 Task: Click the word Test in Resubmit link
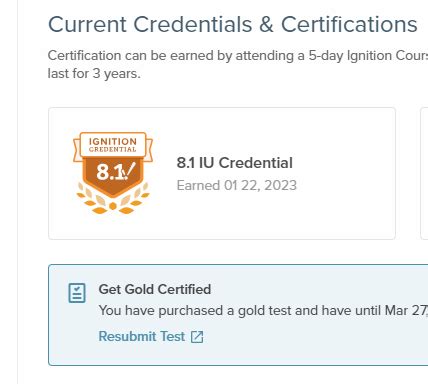pos(172,336)
